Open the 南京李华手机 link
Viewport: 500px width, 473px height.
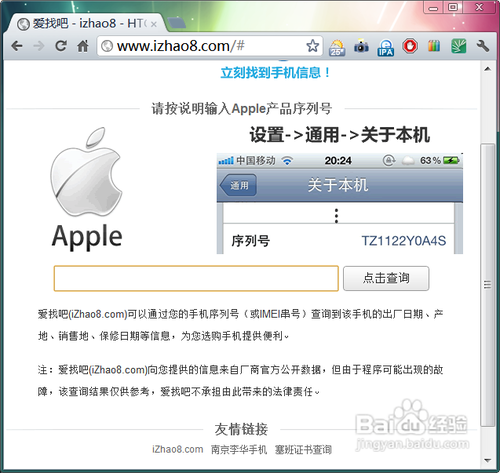click(239, 450)
